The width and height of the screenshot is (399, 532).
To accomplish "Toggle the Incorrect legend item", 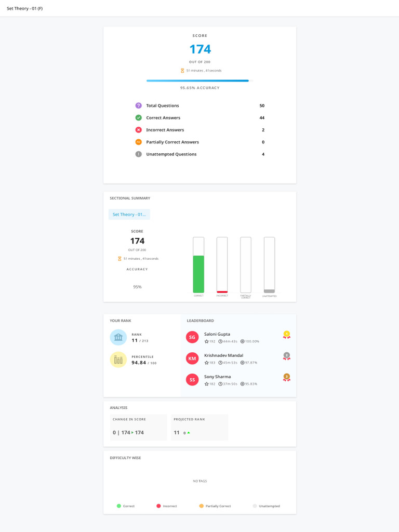I will pyautogui.click(x=167, y=506).
